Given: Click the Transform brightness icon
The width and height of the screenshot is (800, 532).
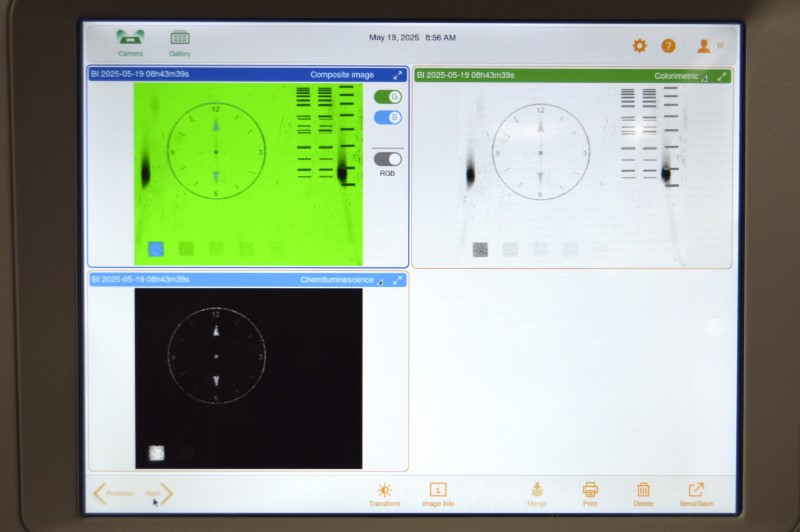Looking at the screenshot, I should click(385, 495).
